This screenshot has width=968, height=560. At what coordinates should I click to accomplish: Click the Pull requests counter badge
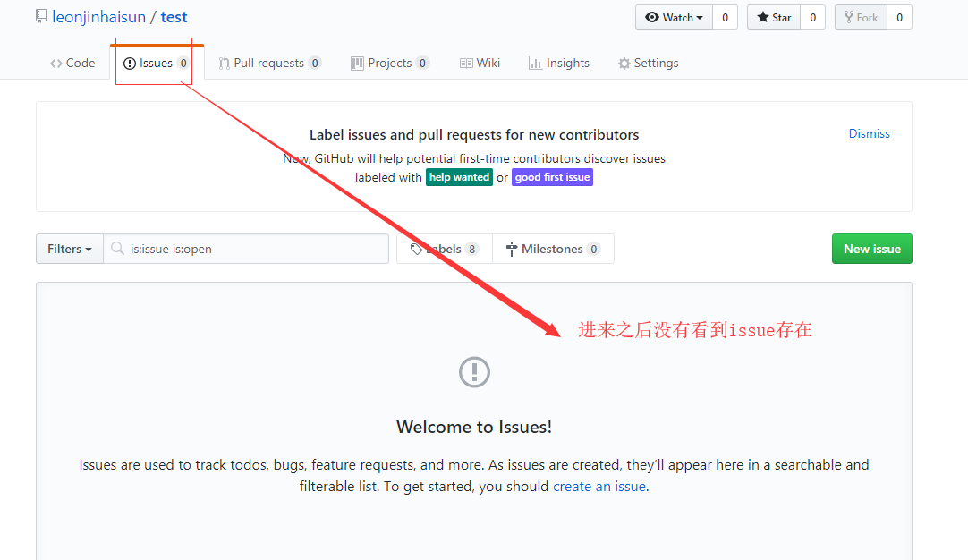click(315, 63)
